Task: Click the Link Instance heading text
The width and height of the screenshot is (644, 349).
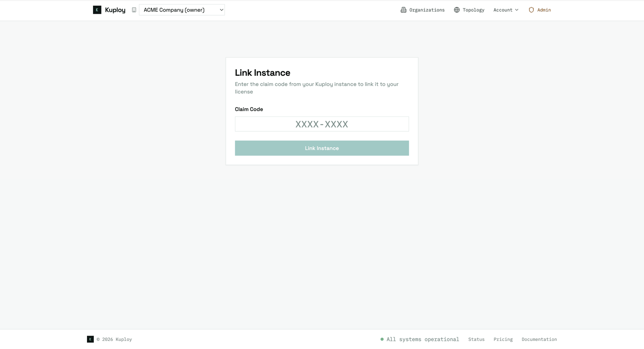Action: [262, 73]
